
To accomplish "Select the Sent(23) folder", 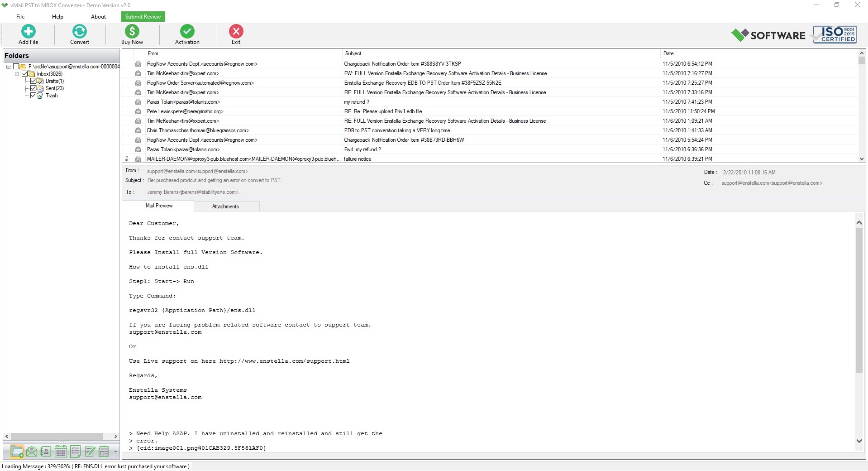I will pyautogui.click(x=55, y=88).
